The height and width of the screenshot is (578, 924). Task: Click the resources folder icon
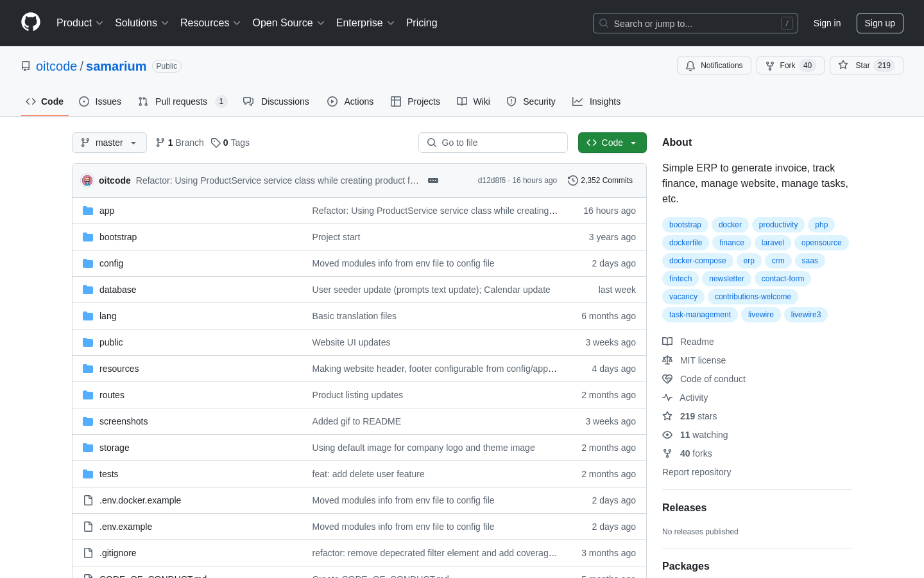pos(88,369)
